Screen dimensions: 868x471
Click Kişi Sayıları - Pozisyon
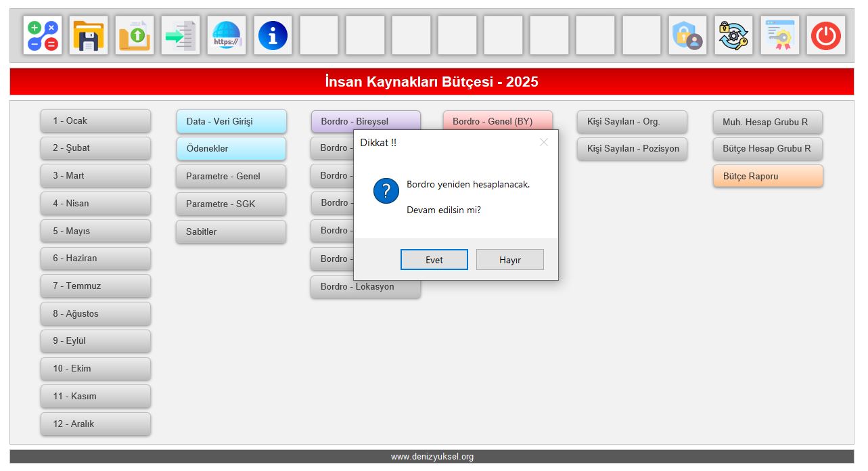tap(632, 149)
